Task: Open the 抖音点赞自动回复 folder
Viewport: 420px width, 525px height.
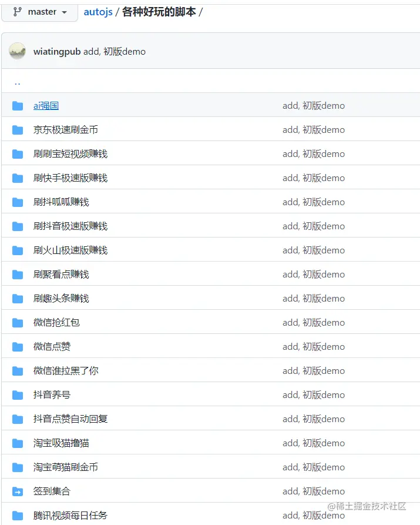Action: pyautogui.click(x=70, y=419)
